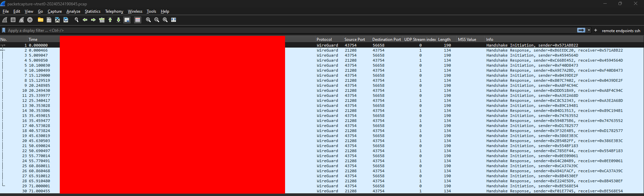The width and height of the screenshot is (644, 196).
Task: Sort by the Time column header
Action: 44,39
